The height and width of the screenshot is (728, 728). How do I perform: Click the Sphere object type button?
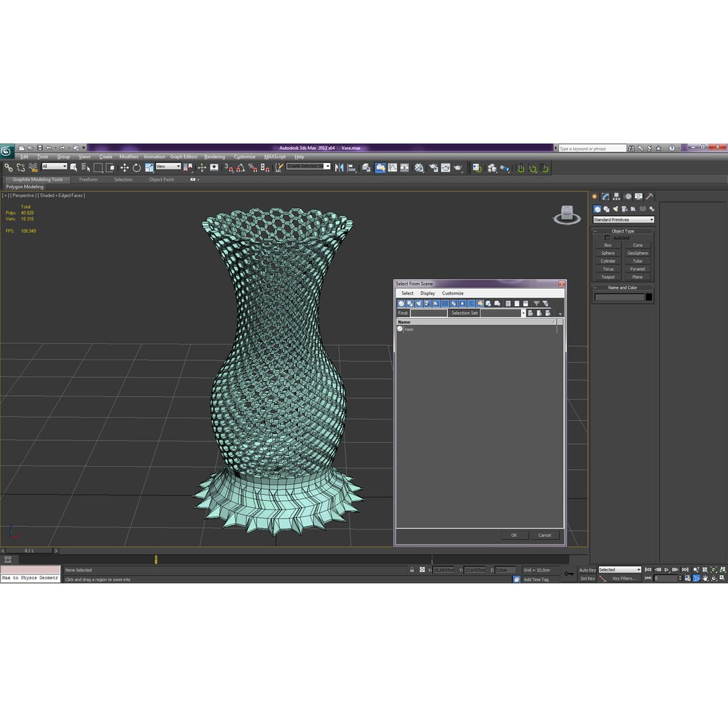(608, 253)
